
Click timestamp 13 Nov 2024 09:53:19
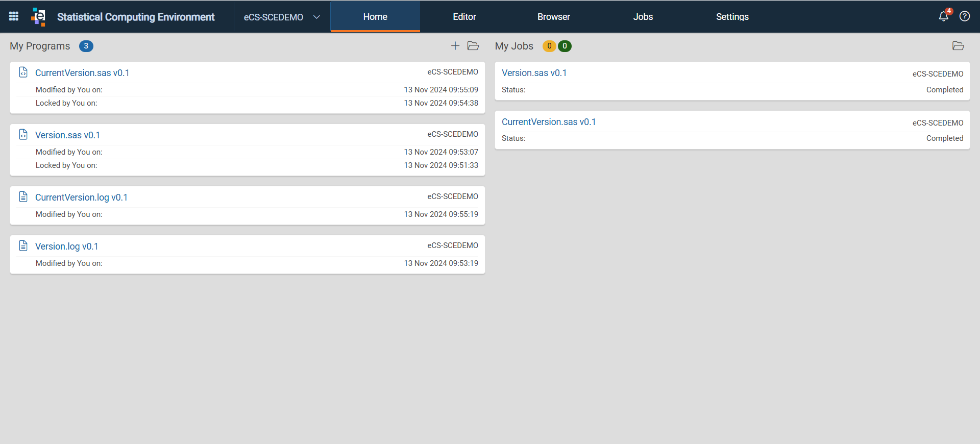pos(441,263)
